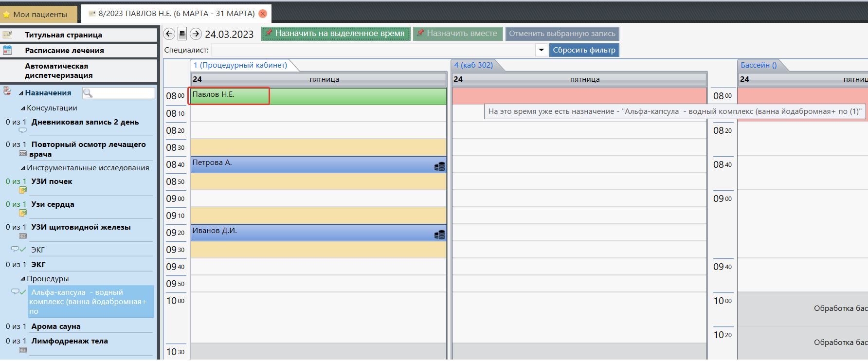Click the payment coins icon on Петрова А.
This screenshot has width=868, height=361.
click(439, 166)
